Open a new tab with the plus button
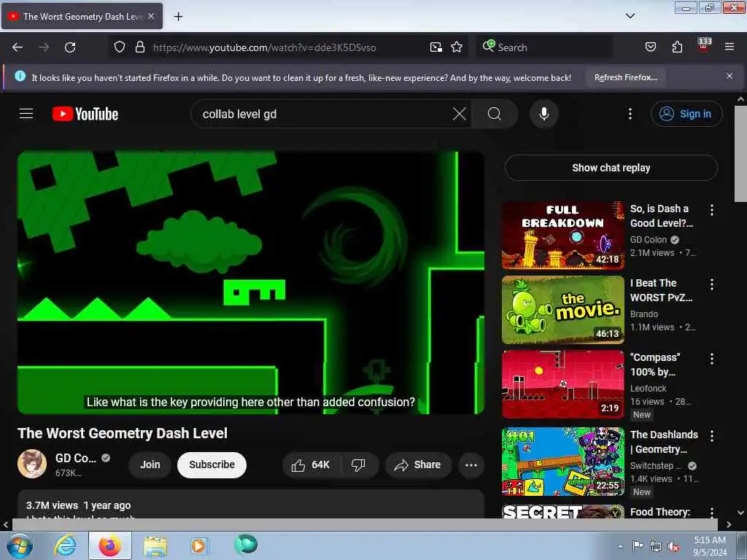This screenshot has height=560, width=747. [x=178, y=16]
